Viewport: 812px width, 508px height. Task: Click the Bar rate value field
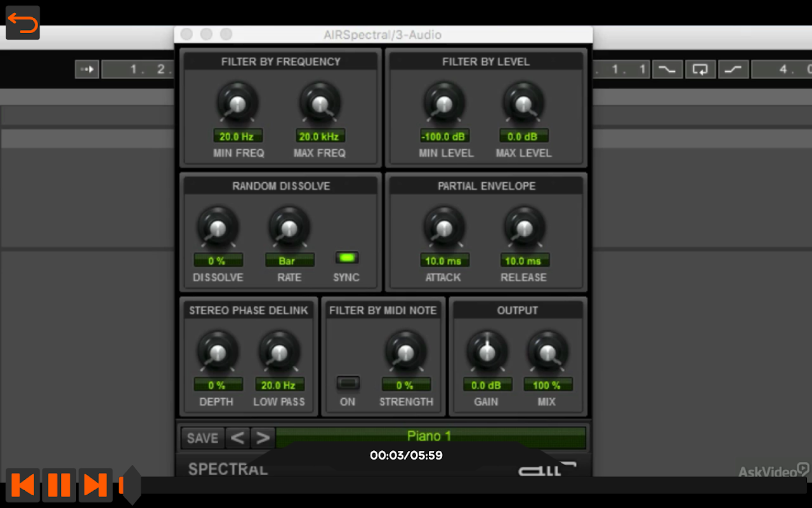[289, 260]
